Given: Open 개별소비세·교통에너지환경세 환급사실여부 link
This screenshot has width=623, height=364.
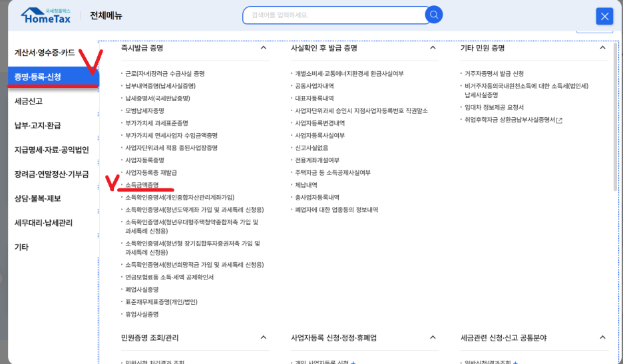Looking at the screenshot, I should tap(349, 73).
